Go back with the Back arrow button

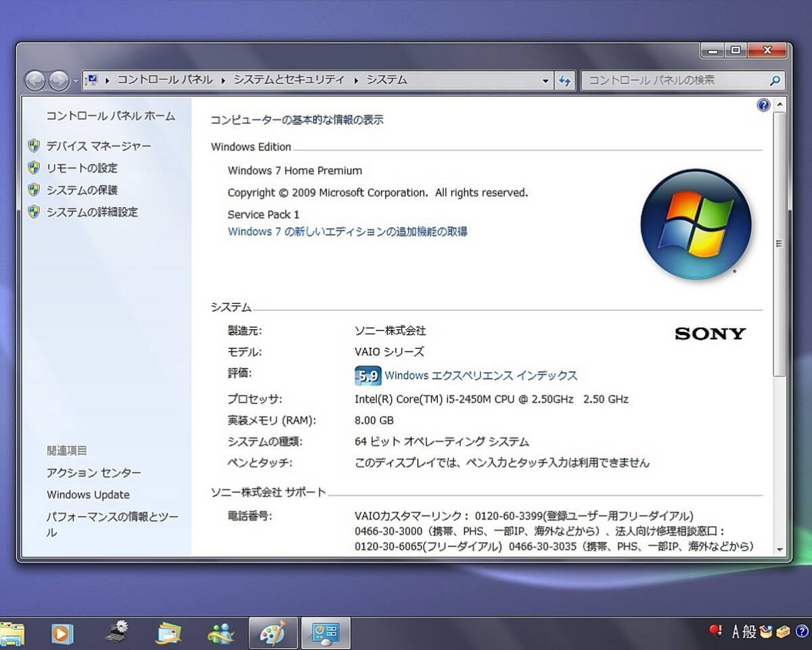[35, 81]
